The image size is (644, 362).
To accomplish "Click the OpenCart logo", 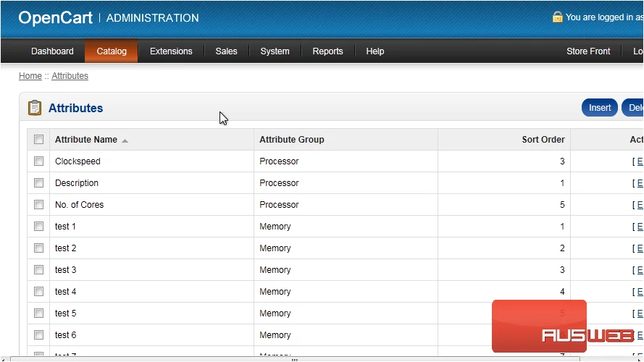I will pyautogui.click(x=56, y=17).
